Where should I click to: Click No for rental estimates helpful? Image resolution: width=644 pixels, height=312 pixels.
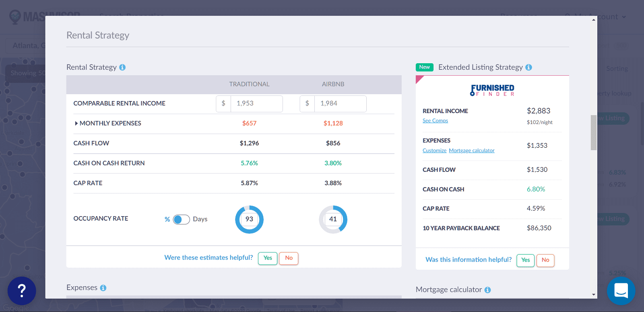coord(289,258)
